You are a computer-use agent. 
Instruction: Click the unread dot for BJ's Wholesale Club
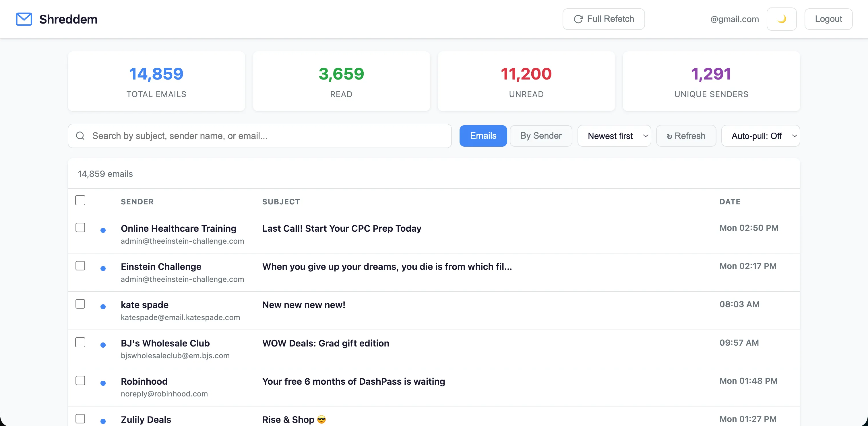tap(103, 345)
